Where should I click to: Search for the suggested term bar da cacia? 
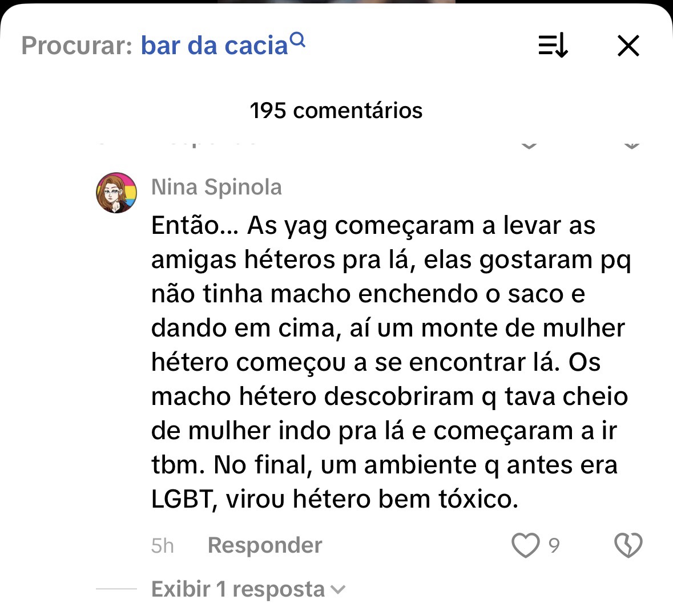[x=214, y=46]
